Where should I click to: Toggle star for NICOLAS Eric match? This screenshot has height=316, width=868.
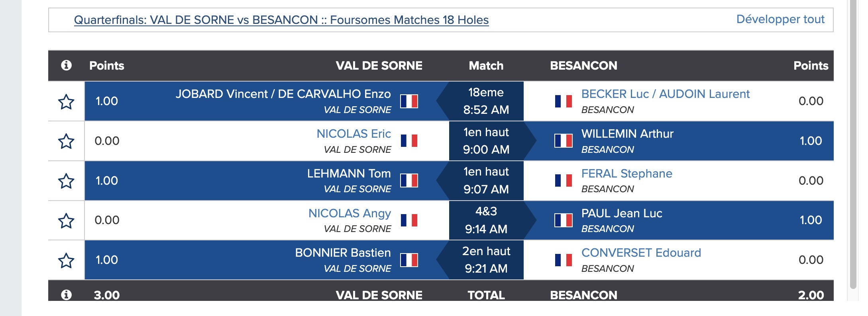click(x=66, y=141)
